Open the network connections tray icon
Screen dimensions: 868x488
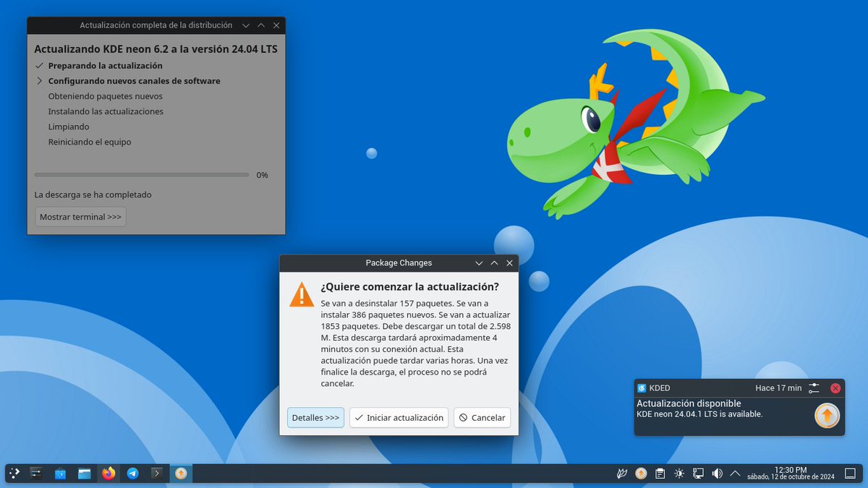[698, 474]
